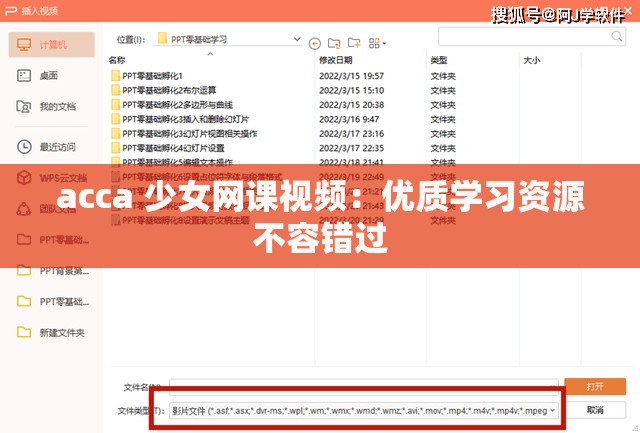Open the 文件类型 影片文件 dropdown
This screenshot has height=433, width=640.
(364, 411)
